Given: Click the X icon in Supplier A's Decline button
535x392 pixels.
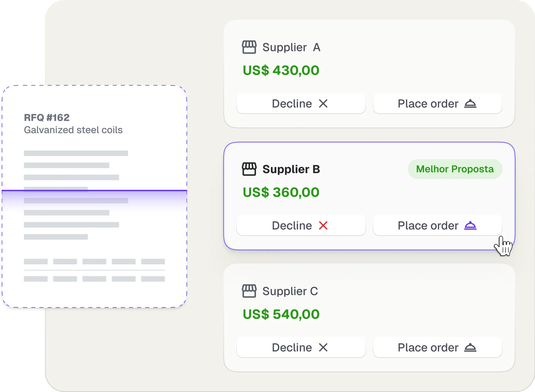Looking at the screenshot, I should tap(323, 104).
